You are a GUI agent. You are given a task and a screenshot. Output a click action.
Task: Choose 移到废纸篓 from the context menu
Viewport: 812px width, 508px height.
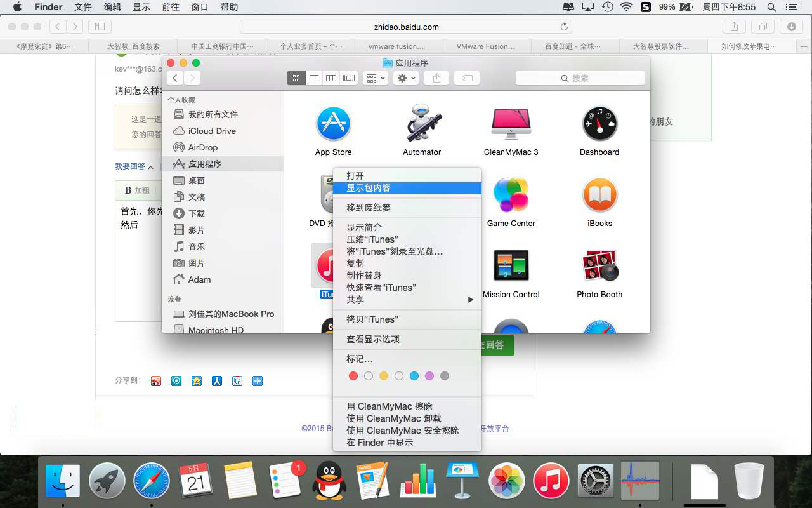coord(407,208)
